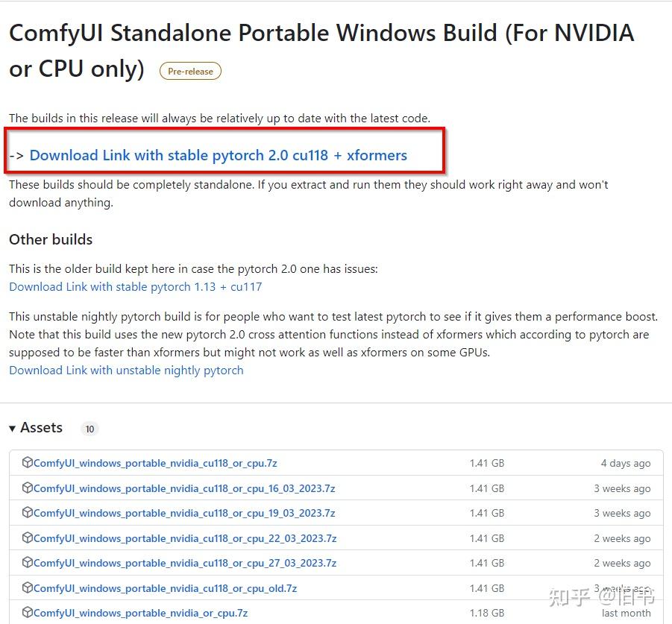Viewport: 672px width, 624px height.
Task: Click package icon for the 22_03_2023 build
Action: click(x=28, y=538)
